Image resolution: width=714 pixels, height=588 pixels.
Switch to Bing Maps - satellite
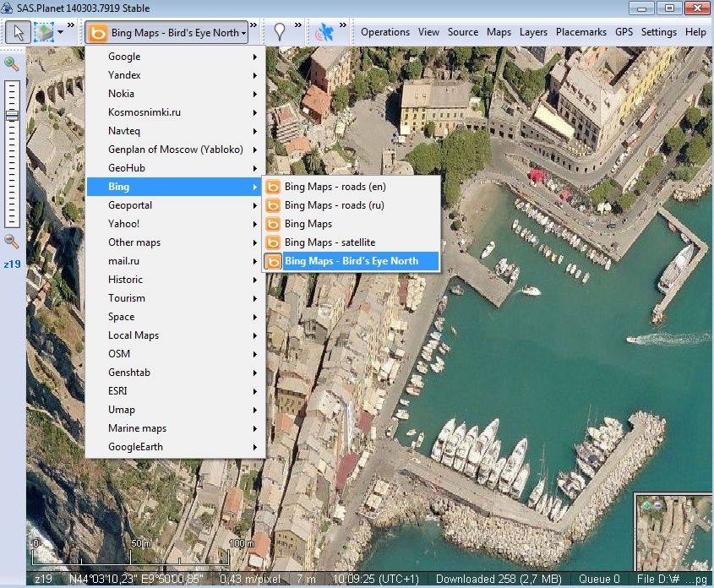330,242
